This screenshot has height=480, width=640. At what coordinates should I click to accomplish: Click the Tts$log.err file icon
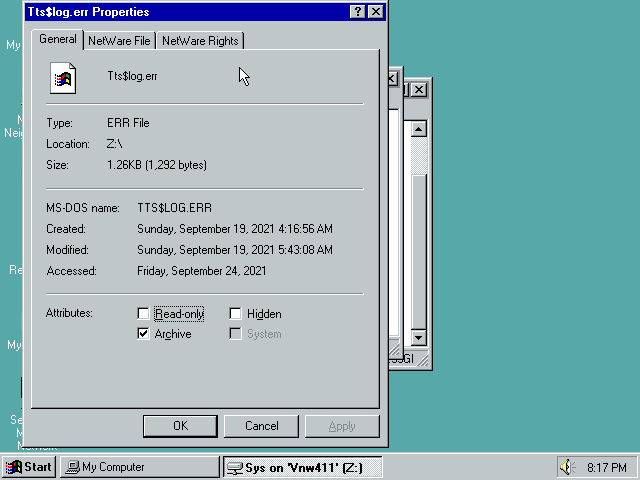pyautogui.click(x=63, y=78)
